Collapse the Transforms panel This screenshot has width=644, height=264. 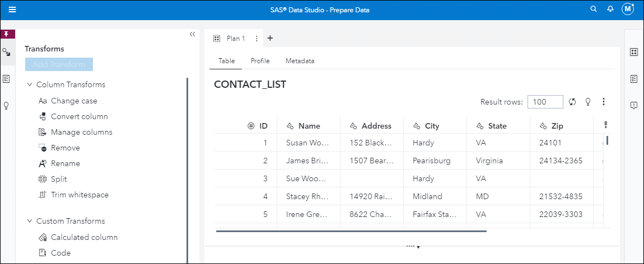[x=192, y=35]
